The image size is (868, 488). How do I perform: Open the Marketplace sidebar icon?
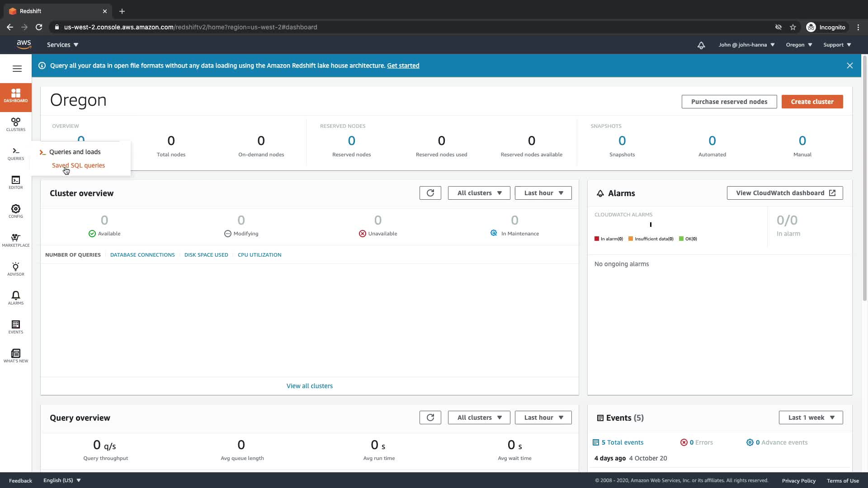coord(16,240)
